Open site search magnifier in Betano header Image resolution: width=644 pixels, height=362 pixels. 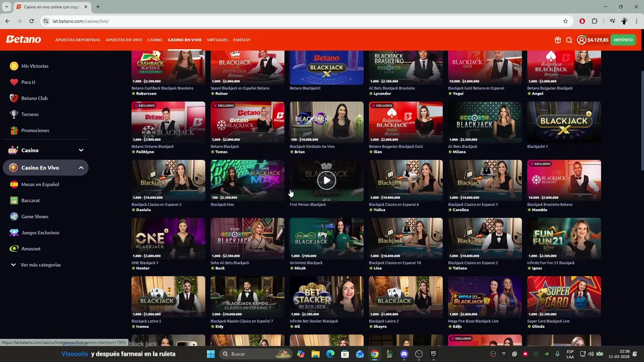click(569, 40)
